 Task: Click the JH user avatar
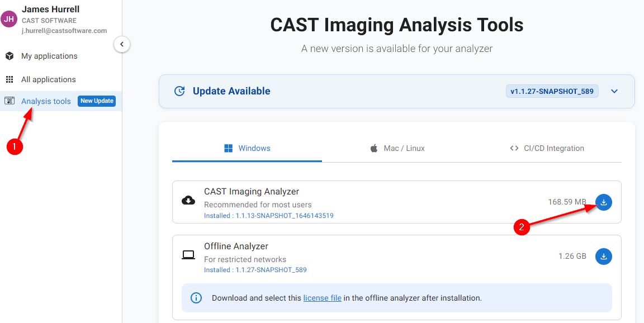coord(9,19)
